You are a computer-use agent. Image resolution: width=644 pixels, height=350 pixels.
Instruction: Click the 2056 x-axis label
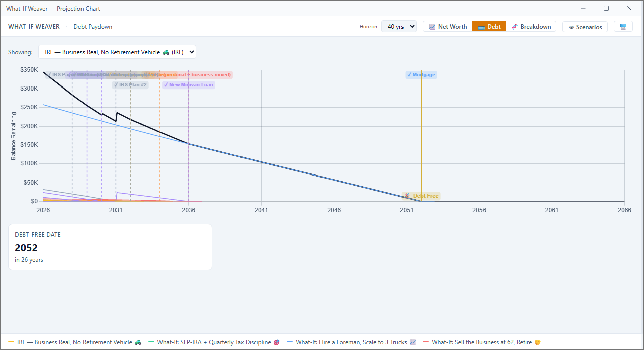click(479, 210)
